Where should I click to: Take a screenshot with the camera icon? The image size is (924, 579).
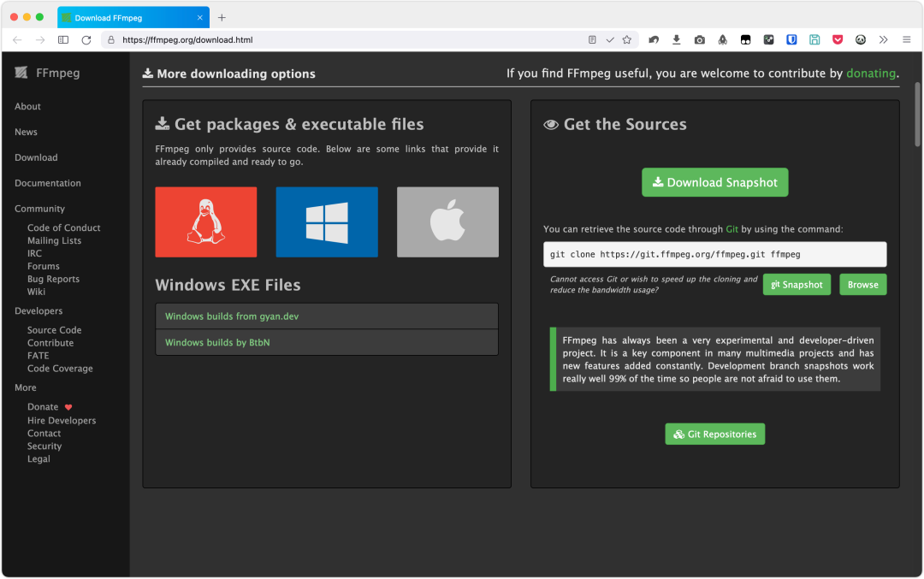[700, 40]
